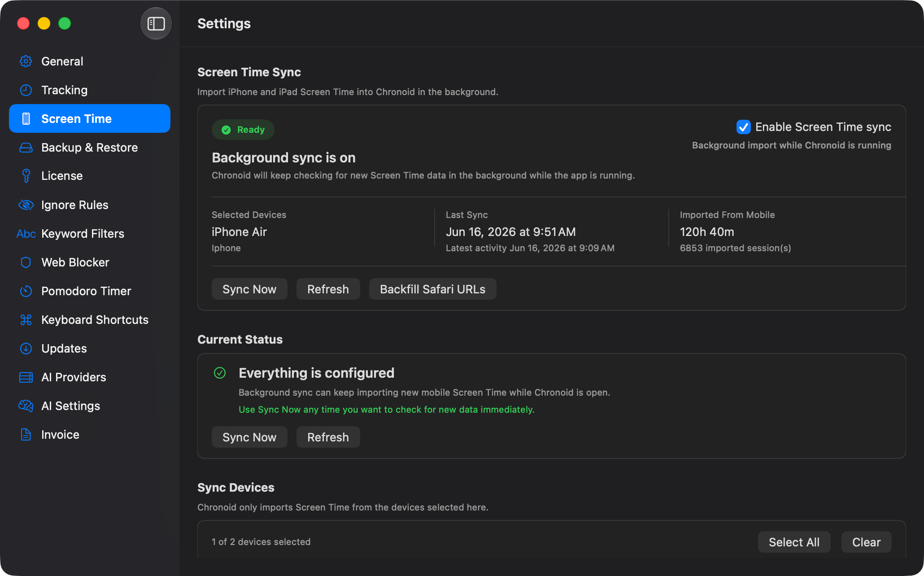Click Refresh in the Current Status card
This screenshot has height=576, width=924.
[328, 437]
